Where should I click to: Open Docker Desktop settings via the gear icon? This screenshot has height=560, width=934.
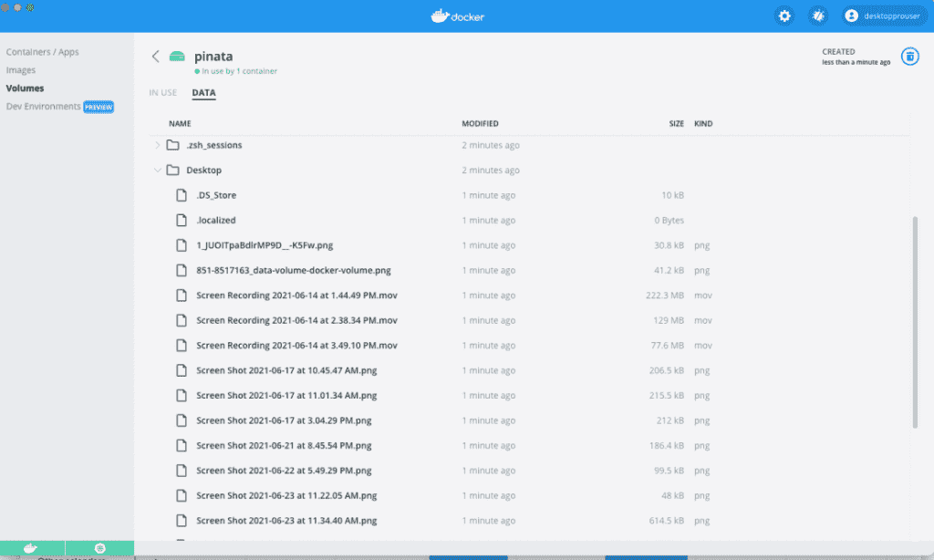tap(784, 16)
